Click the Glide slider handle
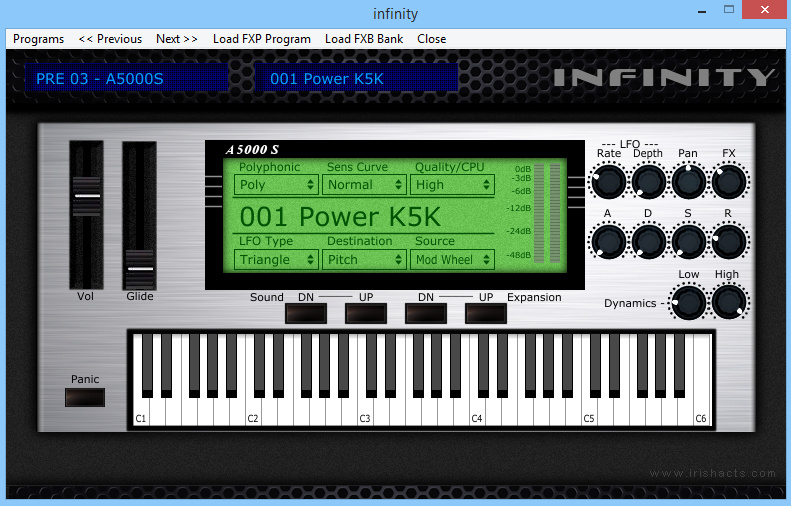The width and height of the screenshot is (791, 506). click(140, 269)
